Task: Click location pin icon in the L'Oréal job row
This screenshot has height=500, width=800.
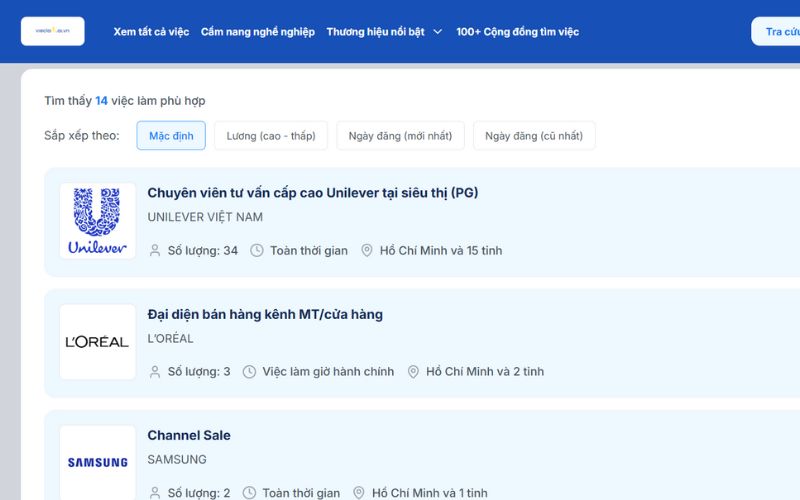Action: pyautogui.click(x=413, y=372)
